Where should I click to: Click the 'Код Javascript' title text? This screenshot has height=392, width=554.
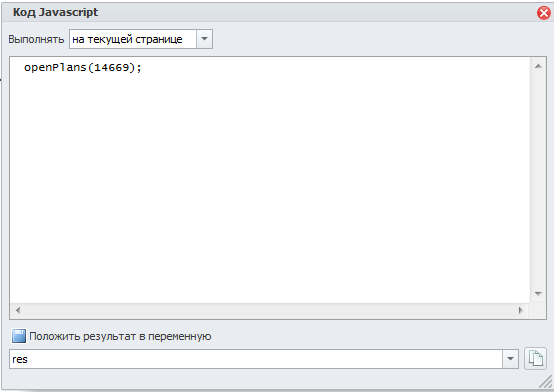[55, 12]
